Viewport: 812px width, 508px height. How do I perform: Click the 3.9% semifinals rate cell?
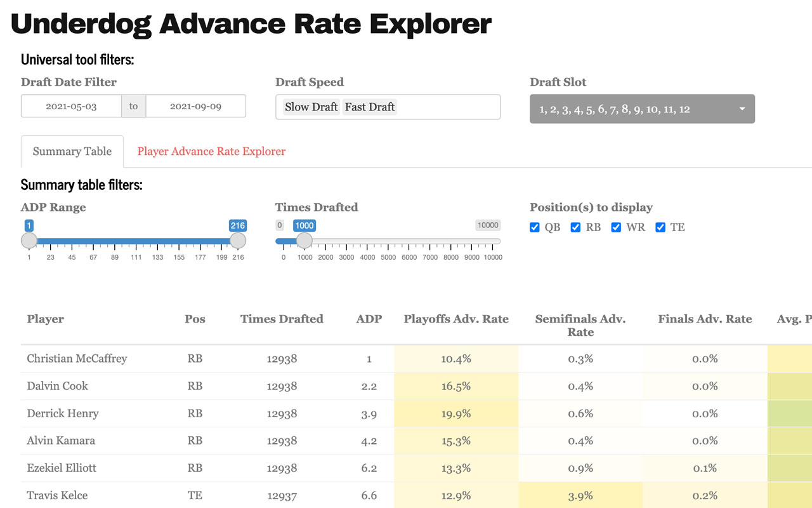pos(580,495)
